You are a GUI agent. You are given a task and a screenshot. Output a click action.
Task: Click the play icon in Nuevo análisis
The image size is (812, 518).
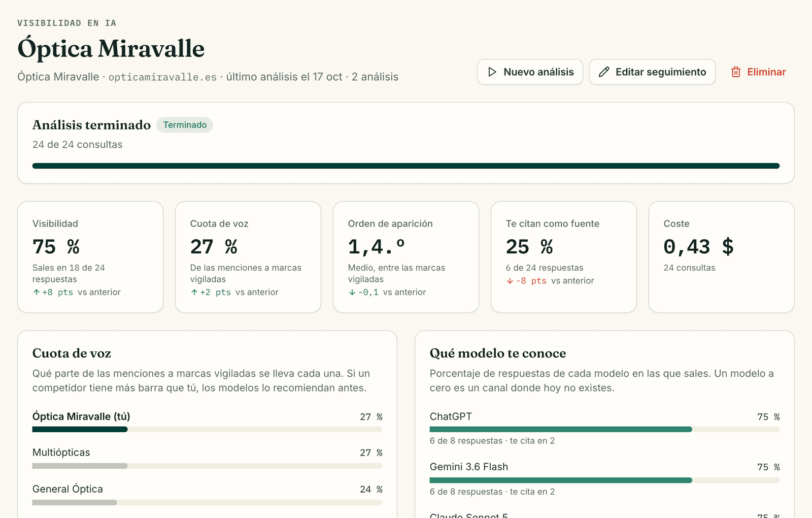[492, 72]
